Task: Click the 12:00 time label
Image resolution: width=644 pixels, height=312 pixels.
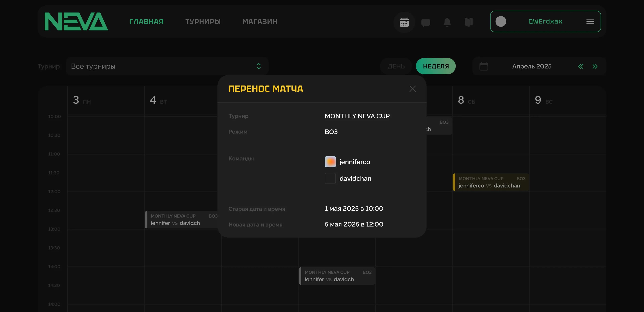Action: tap(54, 192)
